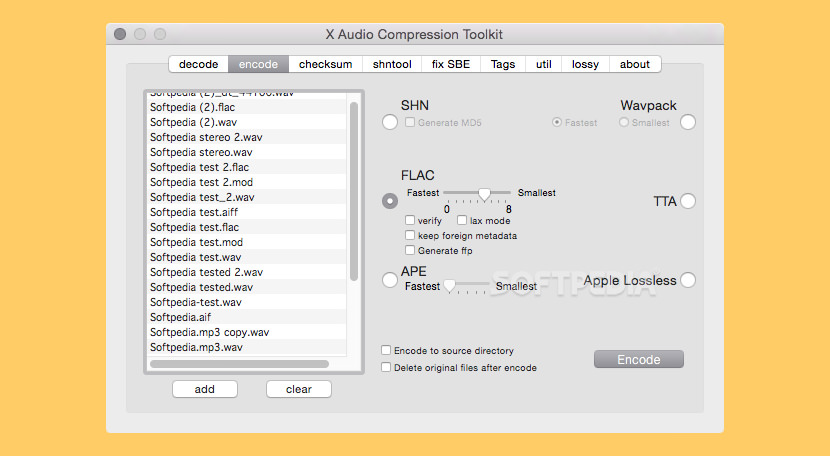Enable the FLAC verify checkbox
830x456 pixels.
tap(410, 220)
